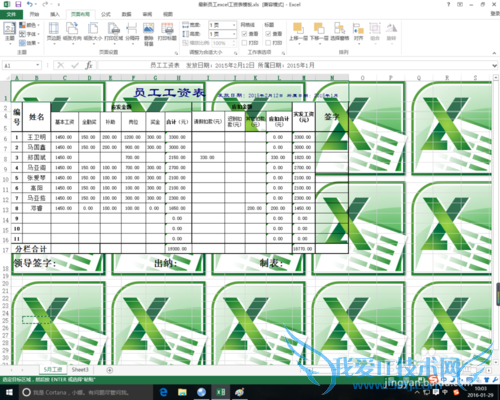Viewport: 500px width, 400px height.
Task: Click the formula bar Enter checkmark icon
Action: point(75,65)
